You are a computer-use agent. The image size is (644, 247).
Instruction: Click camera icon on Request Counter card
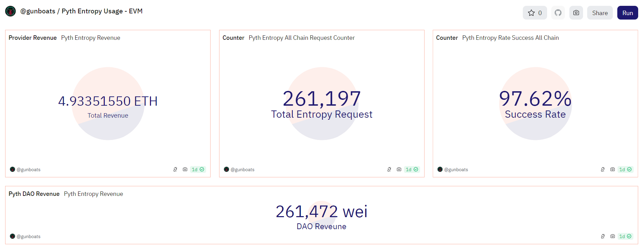pos(399,169)
